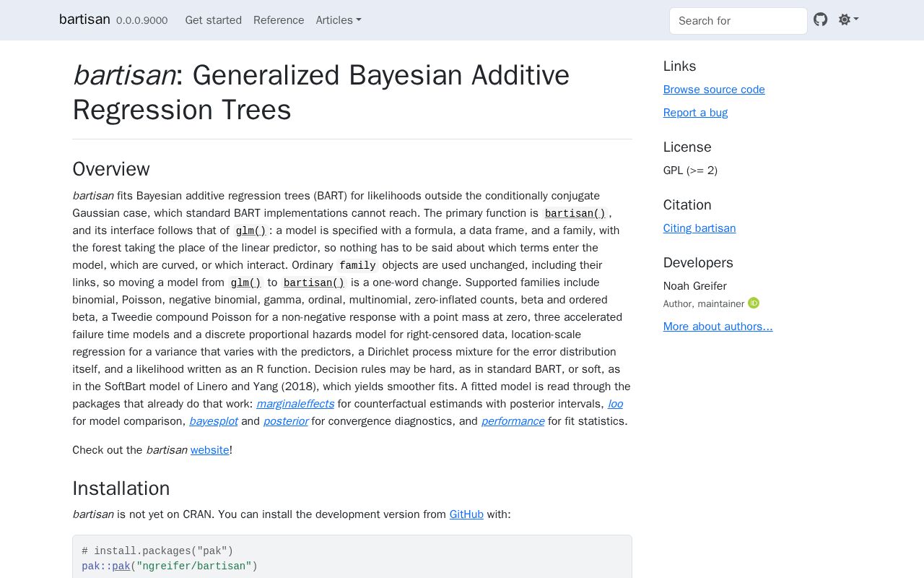924x578 pixels.
Task: Open the GitHub link in Installation section
Action: (466, 514)
